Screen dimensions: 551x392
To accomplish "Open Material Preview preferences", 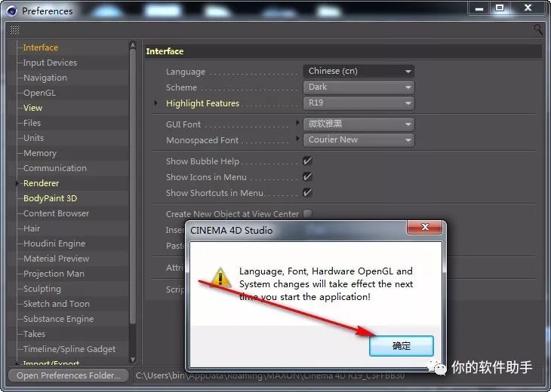I will click(56, 259).
